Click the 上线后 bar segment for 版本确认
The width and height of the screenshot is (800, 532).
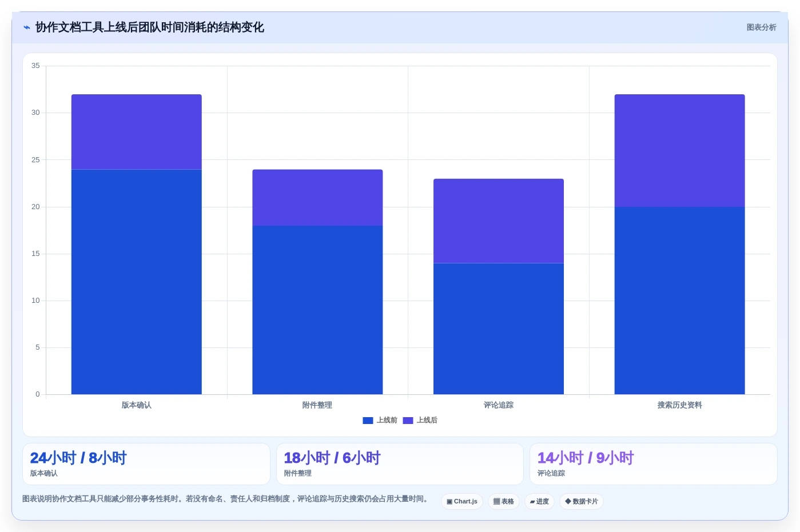[x=137, y=132]
